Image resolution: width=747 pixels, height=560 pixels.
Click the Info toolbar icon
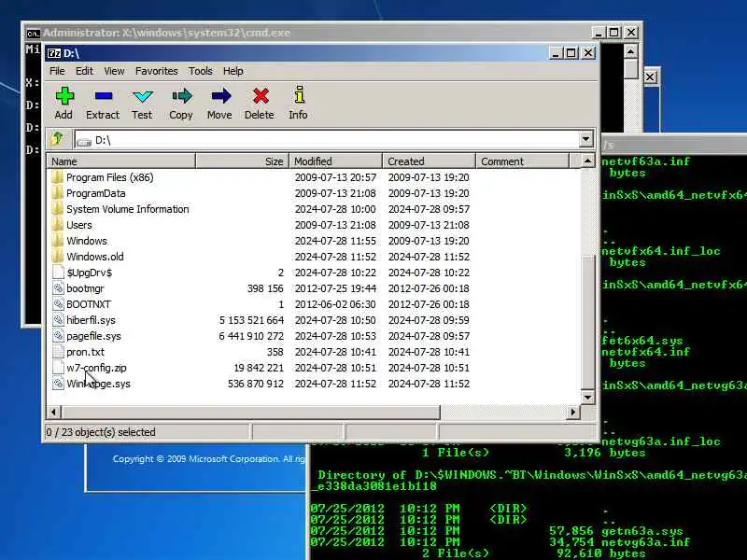pos(299,95)
